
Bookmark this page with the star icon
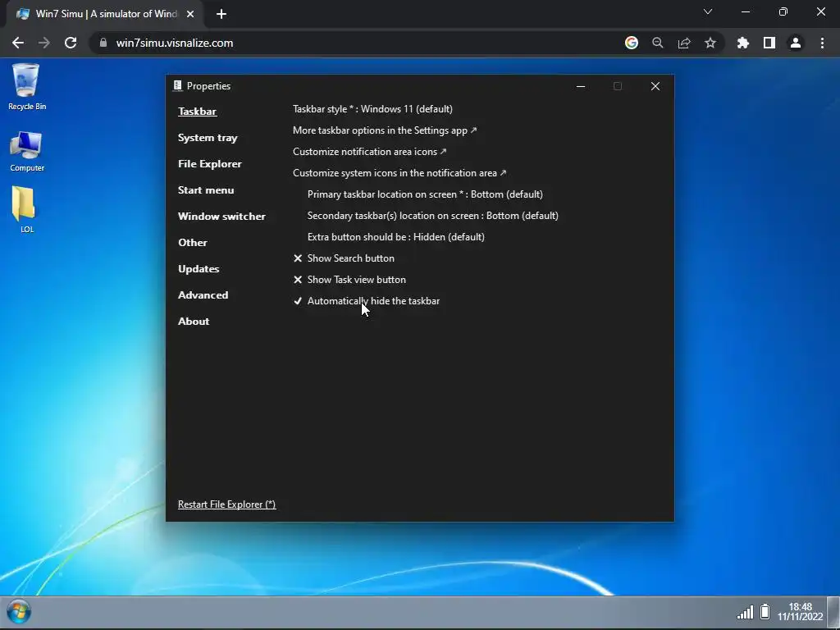coord(710,43)
